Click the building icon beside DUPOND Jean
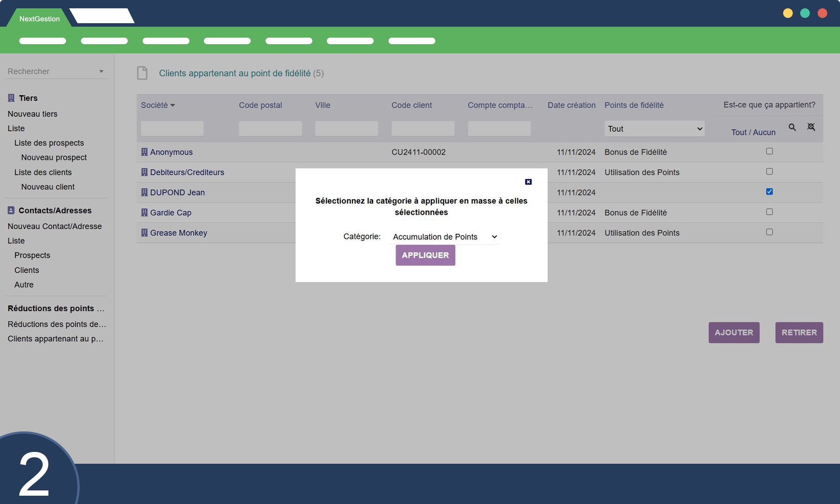The image size is (840, 504). coord(144,192)
